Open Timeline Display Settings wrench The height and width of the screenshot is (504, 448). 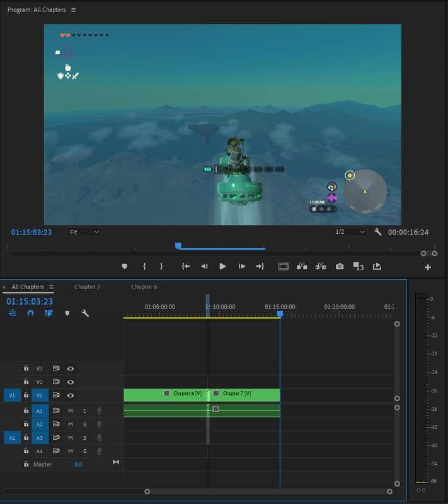[x=85, y=313]
